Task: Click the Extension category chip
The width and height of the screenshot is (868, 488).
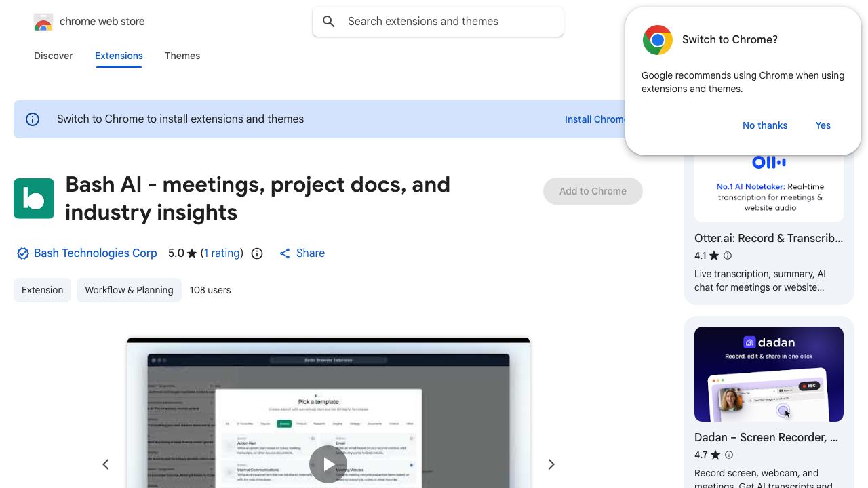Action: pos(42,290)
